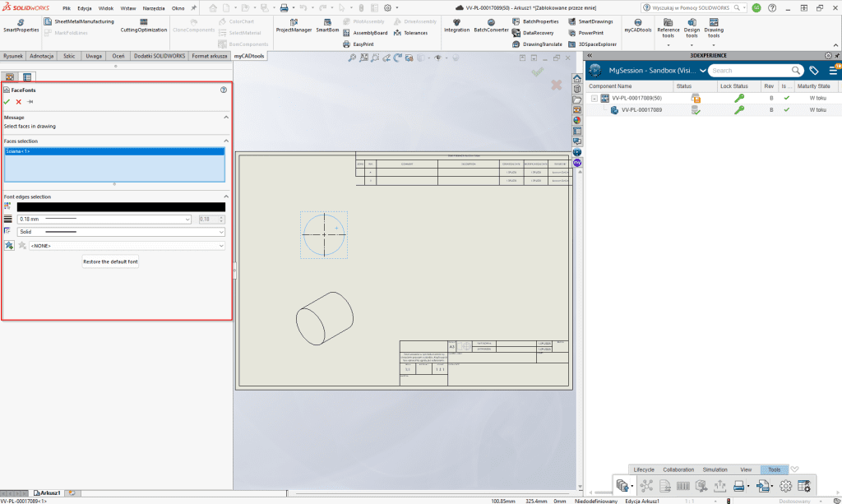Open the Collaboration tab in 3DEXPERIENCE
The image size is (842, 504).
tap(678, 469)
